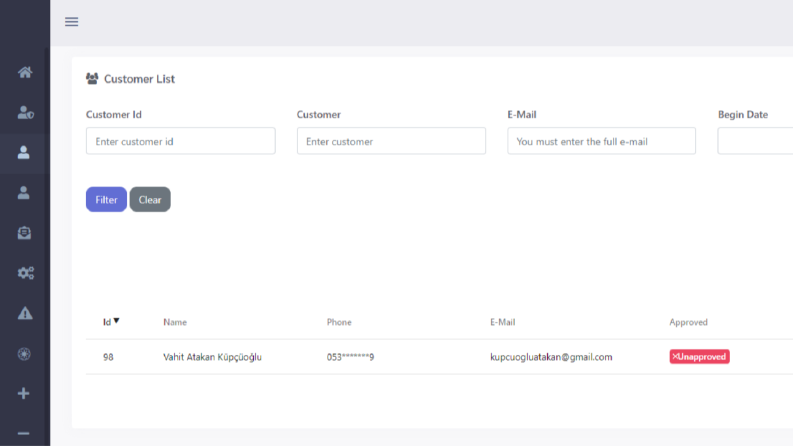Select the Vahit Atakan Küpçüoğlu name cell

pos(212,357)
